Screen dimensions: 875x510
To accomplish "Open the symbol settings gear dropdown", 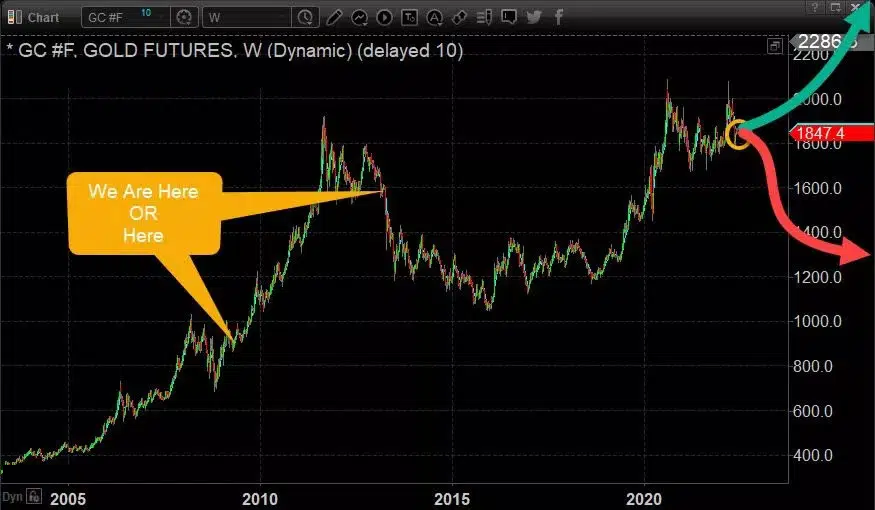I will 185,17.
